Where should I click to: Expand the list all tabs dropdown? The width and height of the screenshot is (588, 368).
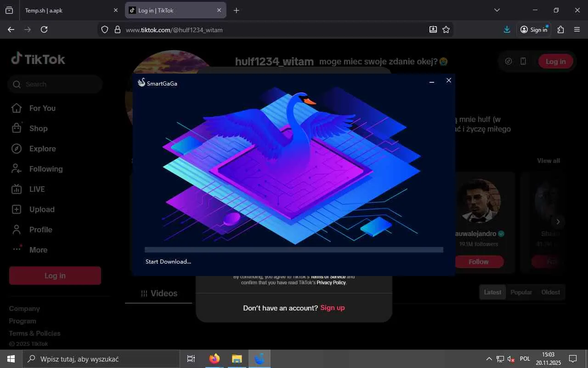497,10
